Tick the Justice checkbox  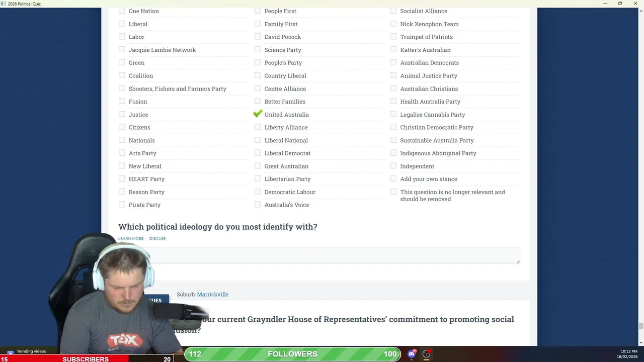pos(122,114)
